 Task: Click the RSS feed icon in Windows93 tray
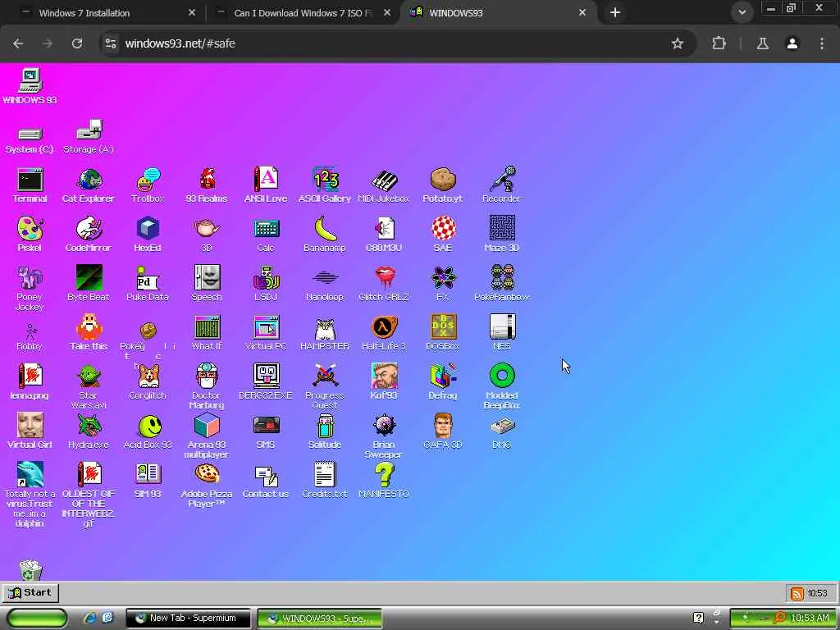pos(797,593)
